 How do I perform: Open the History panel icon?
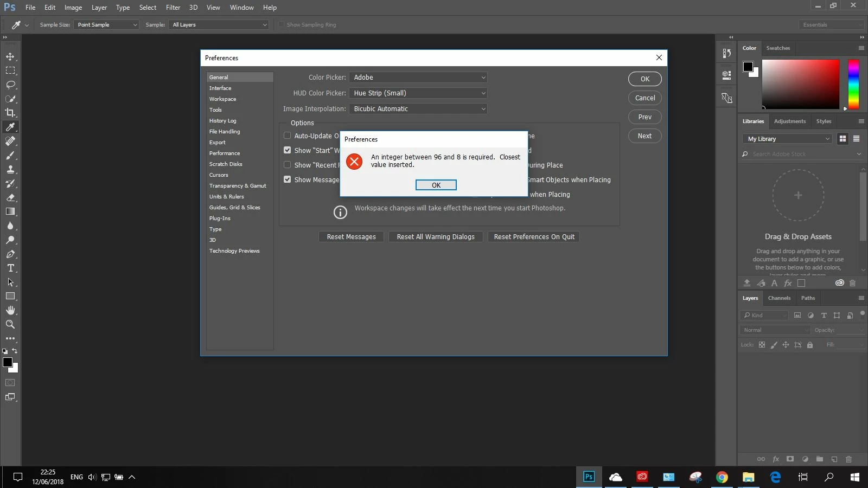726,53
